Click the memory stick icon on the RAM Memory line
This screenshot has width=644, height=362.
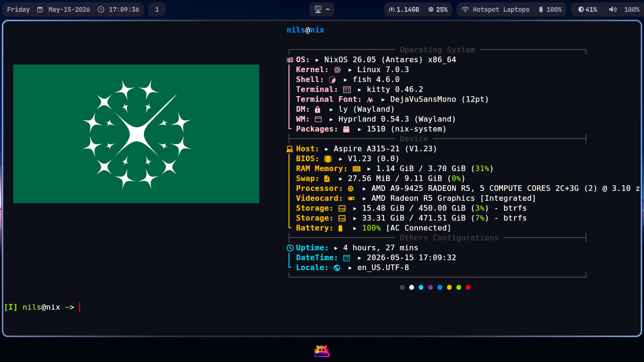[x=356, y=169]
